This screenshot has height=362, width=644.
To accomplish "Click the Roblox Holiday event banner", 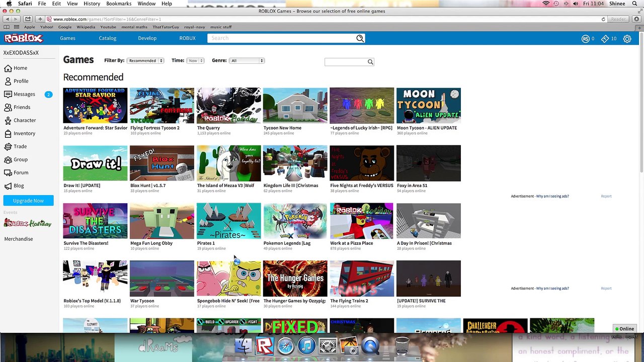I will [28, 223].
